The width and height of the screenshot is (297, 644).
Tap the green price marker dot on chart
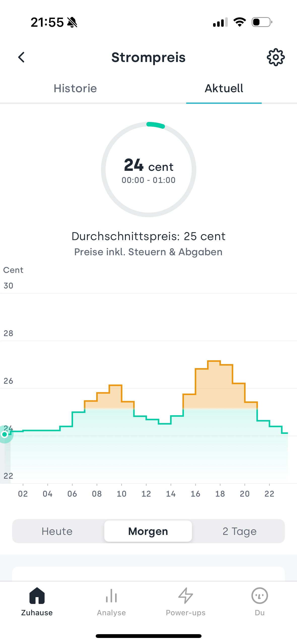click(x=5, y=434)
